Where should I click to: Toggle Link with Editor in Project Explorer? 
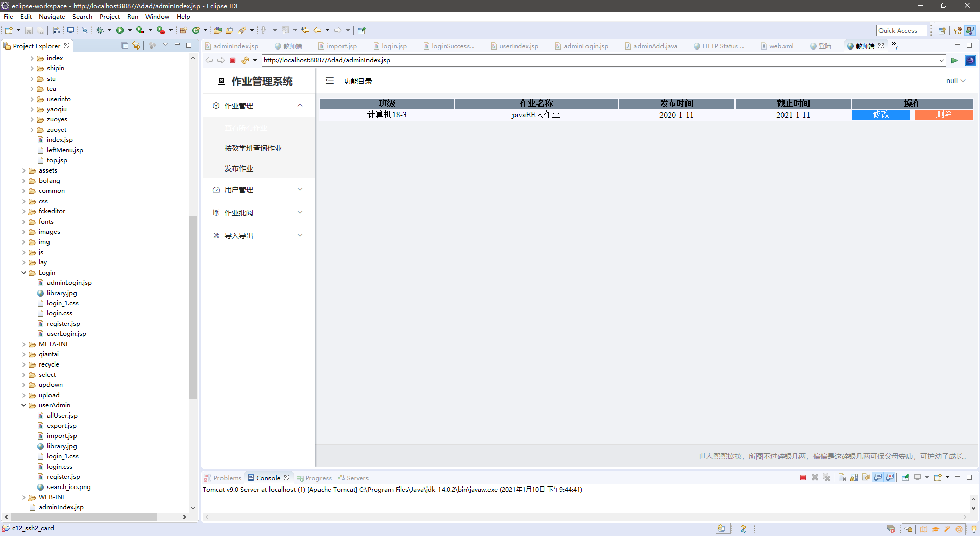click(136, 46)
